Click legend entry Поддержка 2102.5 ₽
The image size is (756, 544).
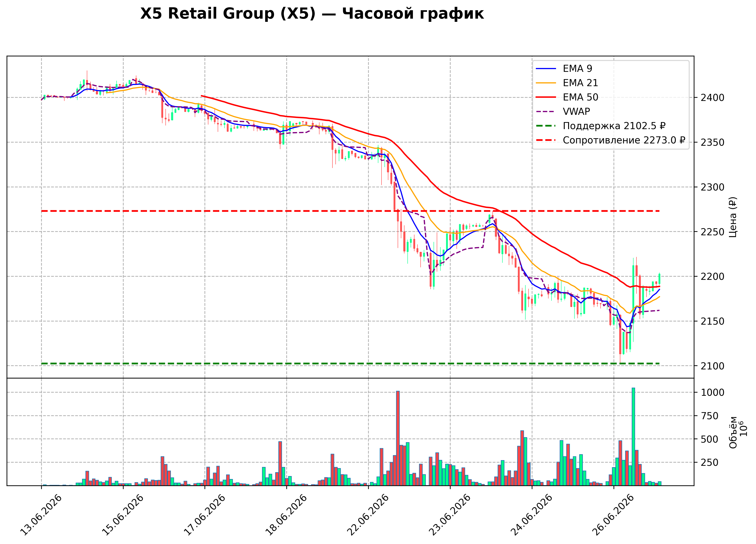pyautogui.click(x=601, y=126)
